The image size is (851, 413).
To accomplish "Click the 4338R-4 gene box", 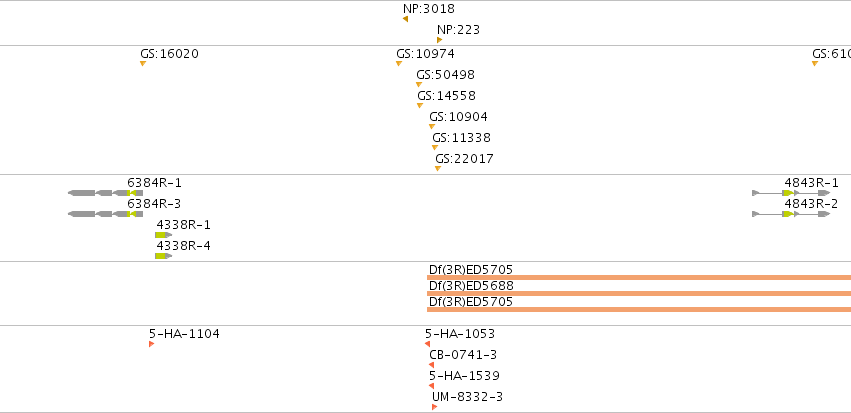I will [x=163, y=256].
